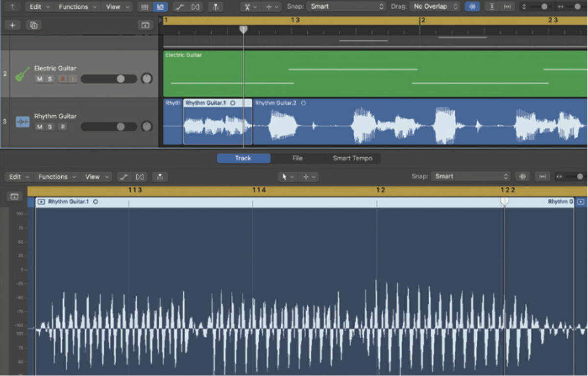The image size is (588, 376).
Task: Mute the Electric Guitar track
Action: coord(39,78)
